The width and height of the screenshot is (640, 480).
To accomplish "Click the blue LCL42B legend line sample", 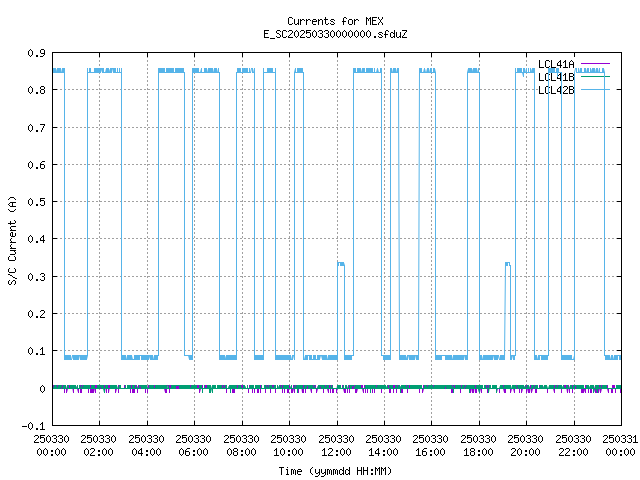I will click(x=595, y=89).
